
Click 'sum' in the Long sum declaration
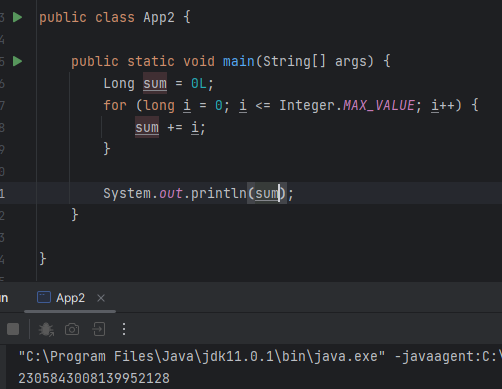click(x=155, y=83)
